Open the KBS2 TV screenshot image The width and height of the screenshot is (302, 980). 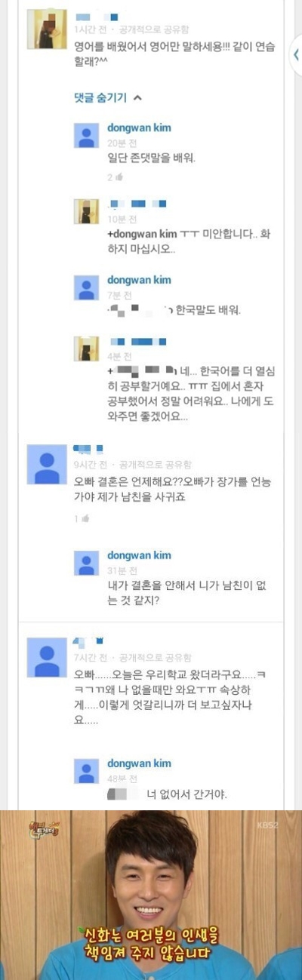pos(151,895)
